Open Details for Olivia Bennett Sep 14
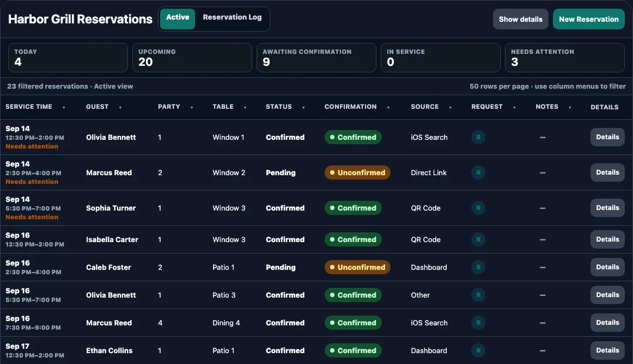 (x=607, y=137)
